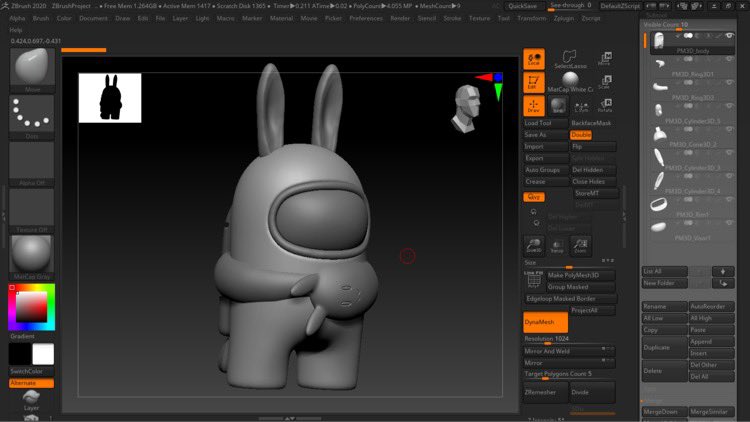Click the ZRemesher button
750x422 pixels.
(x=545, y=392)
